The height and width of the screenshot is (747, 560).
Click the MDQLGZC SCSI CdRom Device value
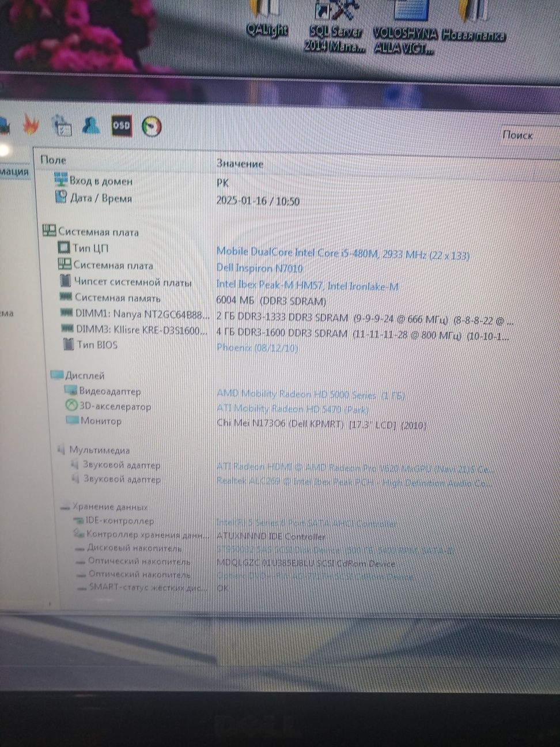pos(306,564)
